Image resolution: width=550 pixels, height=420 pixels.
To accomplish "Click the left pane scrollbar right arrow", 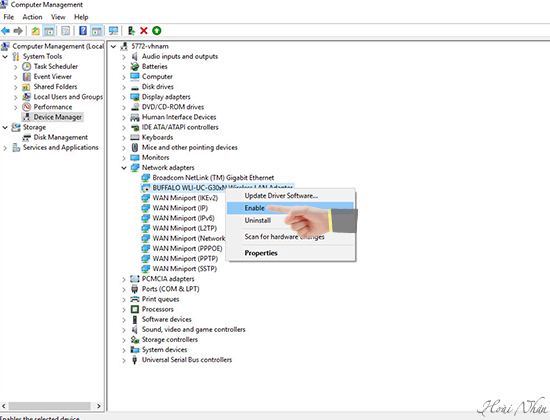I will (99, 406).
